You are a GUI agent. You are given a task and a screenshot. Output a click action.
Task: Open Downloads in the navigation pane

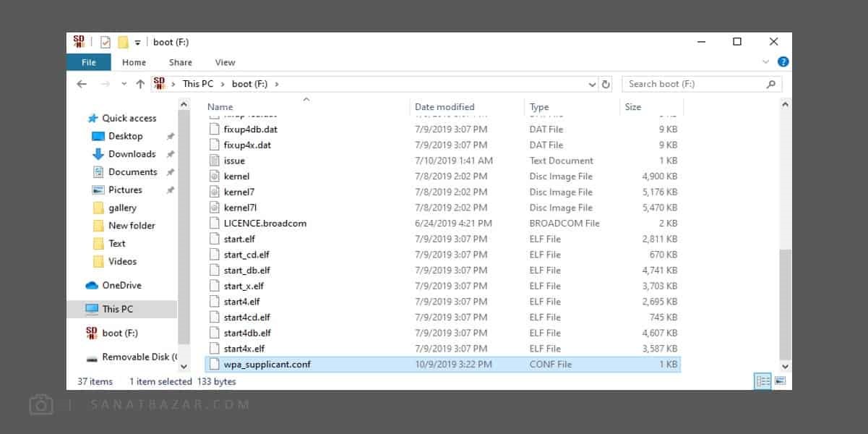(x=132, y=154)
